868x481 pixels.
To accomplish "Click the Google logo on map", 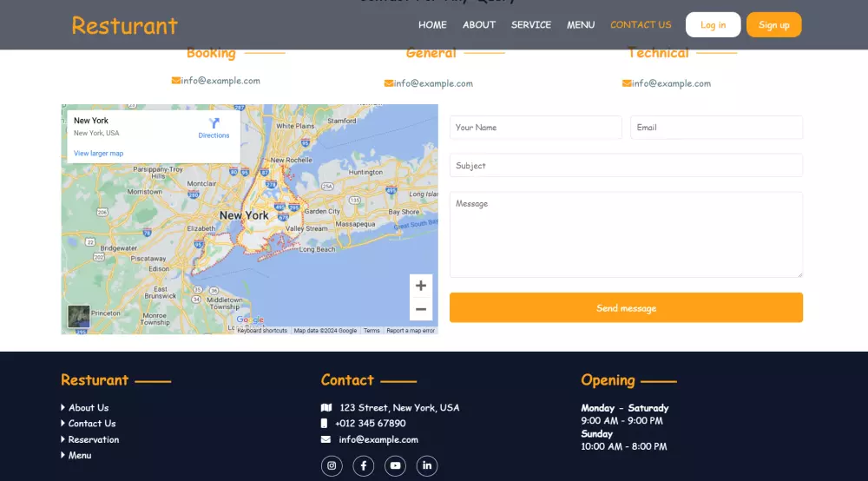I will tap(250, 320).
